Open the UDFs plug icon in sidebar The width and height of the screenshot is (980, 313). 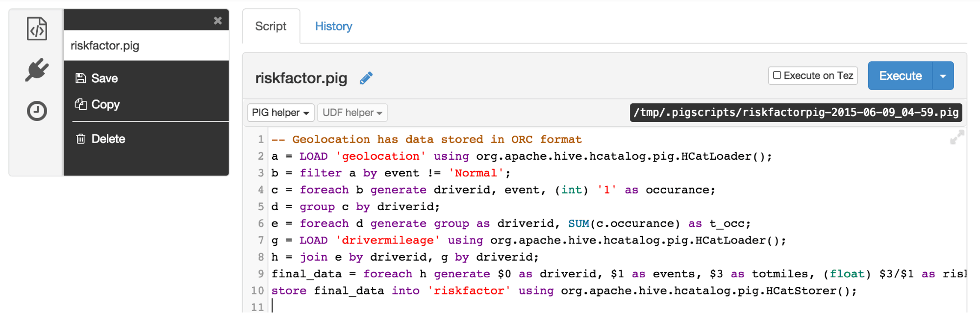pyautogui.click(x=37, y=70)
